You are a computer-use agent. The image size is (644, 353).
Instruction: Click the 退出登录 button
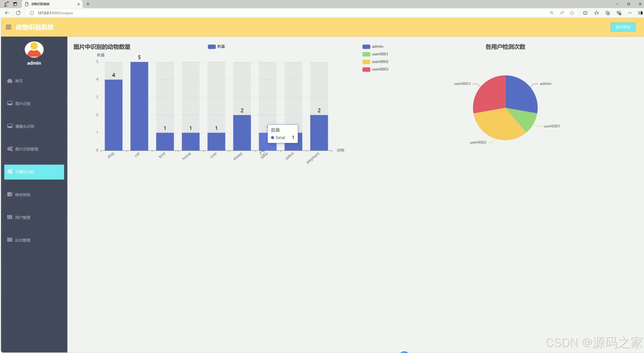[x=622, y=27]
